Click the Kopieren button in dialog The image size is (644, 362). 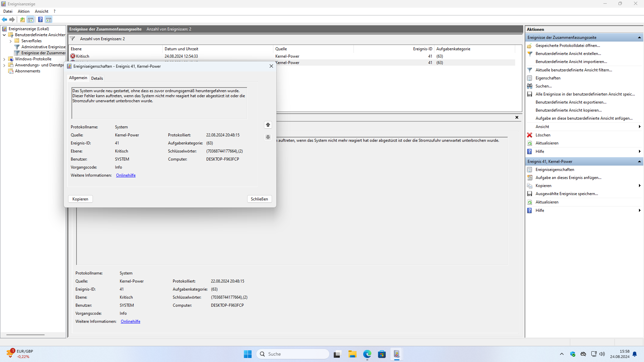pyautogui.click(x=80, y=199)
